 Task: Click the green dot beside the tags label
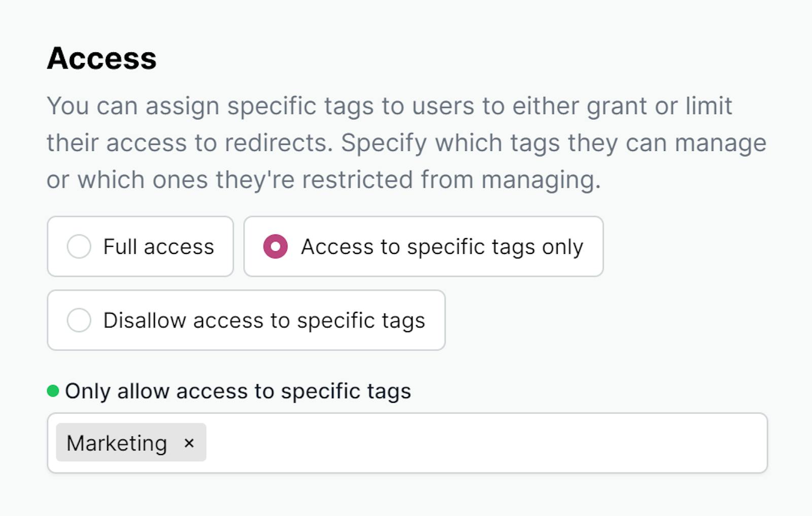53,391
